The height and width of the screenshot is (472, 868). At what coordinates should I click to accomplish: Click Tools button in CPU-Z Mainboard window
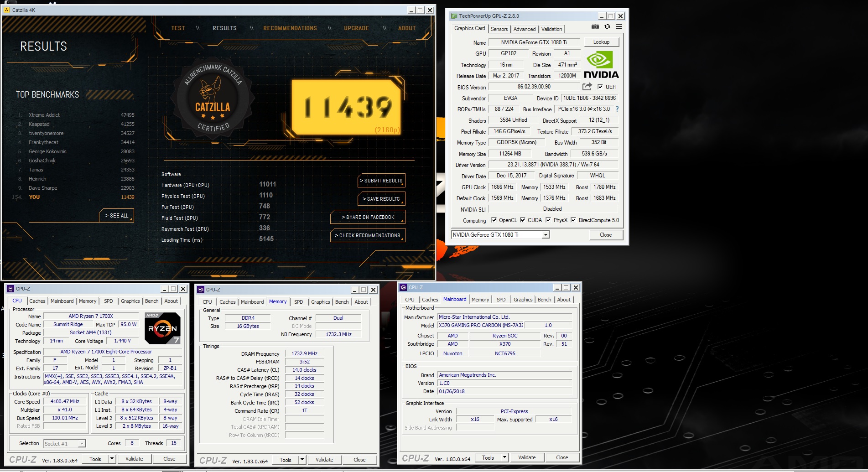pos(488,457)
